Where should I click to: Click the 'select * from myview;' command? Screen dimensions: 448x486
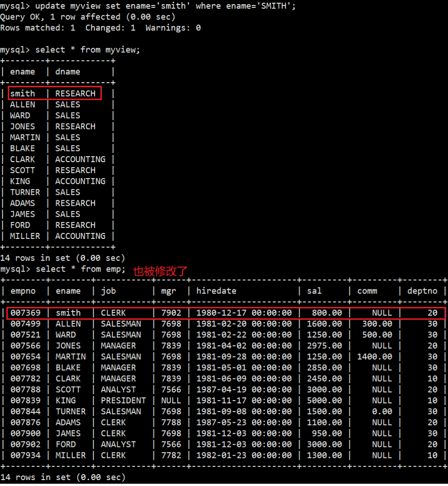tap(88, 50)
